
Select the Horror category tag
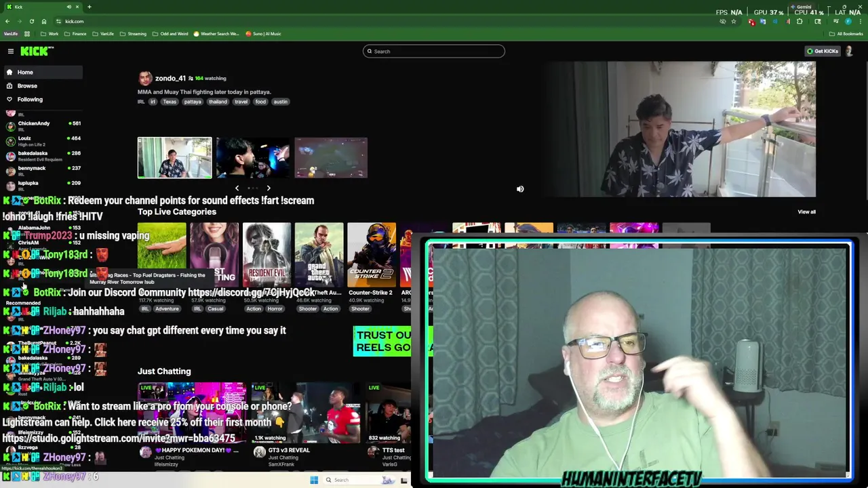275,309
